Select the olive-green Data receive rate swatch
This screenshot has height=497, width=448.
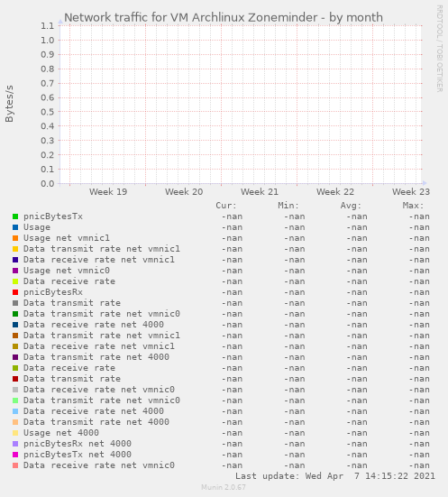pos(15,368)
